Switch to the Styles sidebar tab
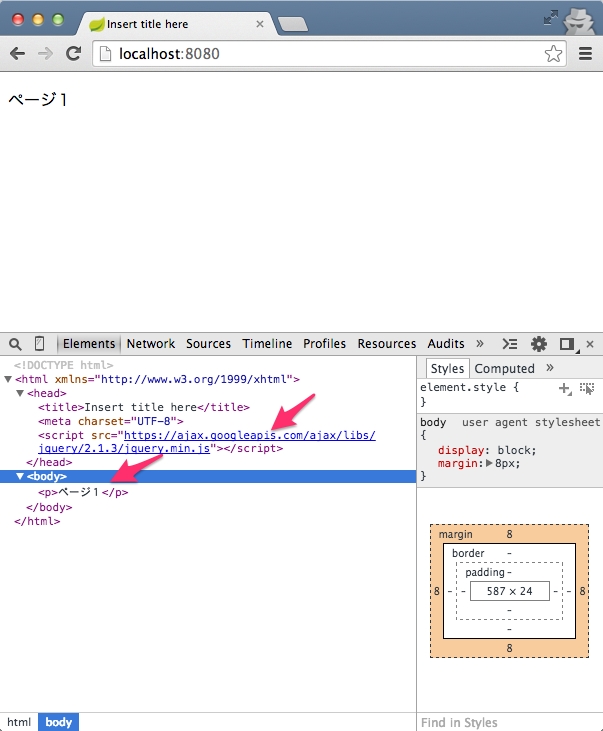This screenshot has width=603, height=731. [447, 368]
